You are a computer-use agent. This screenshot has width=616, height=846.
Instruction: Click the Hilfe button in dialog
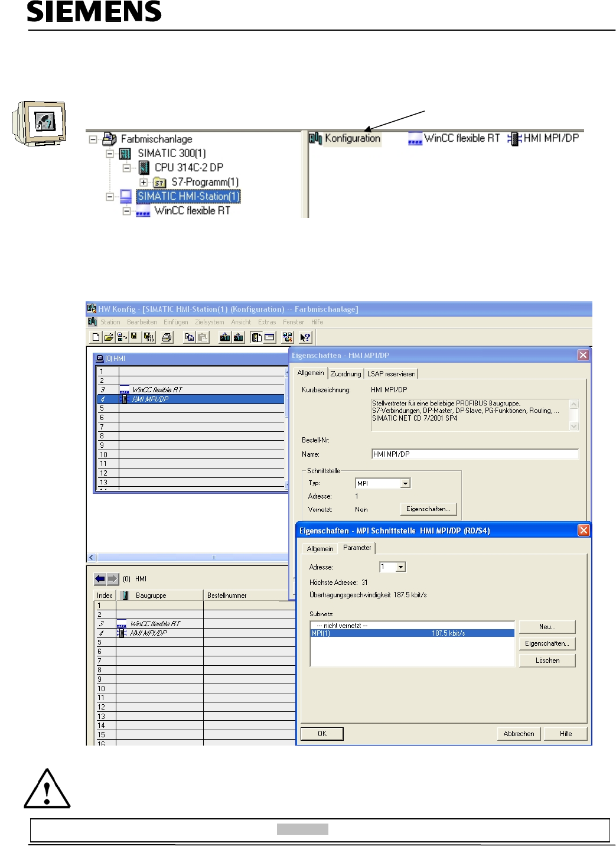[x=566, y=734]
